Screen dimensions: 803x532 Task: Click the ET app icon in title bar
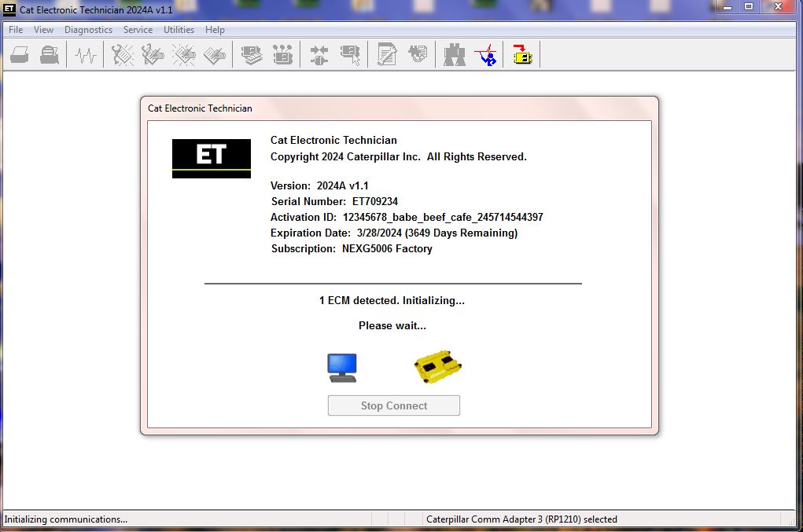click(9, 9)
